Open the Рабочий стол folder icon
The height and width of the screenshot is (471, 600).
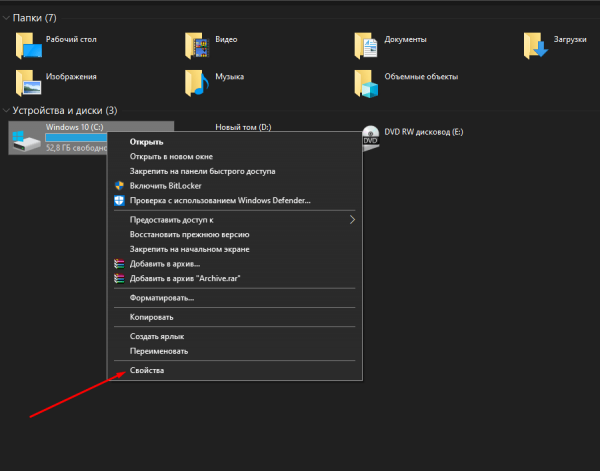[29, 46]
